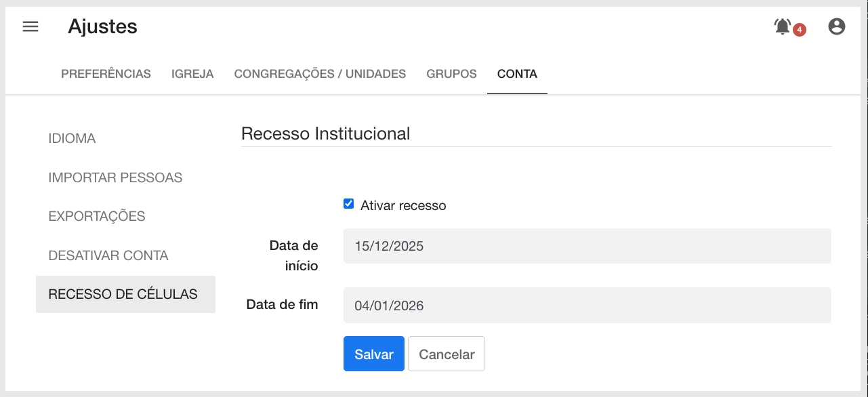Open the Congregações / Unidades tab
This screenshot has height=397, width=868.
coord(320,74)
